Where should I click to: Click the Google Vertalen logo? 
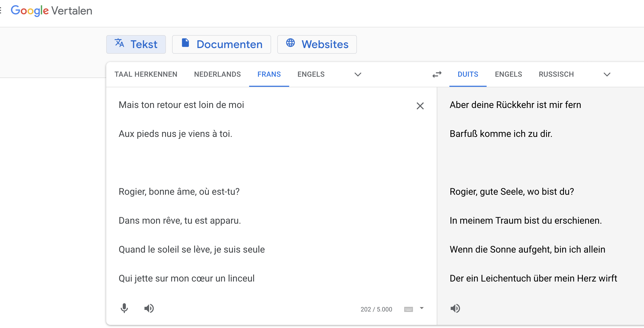[51, 11]
